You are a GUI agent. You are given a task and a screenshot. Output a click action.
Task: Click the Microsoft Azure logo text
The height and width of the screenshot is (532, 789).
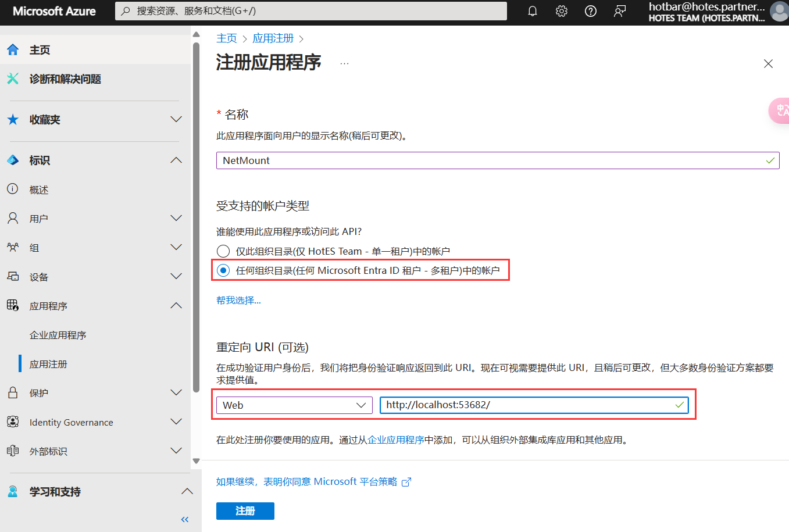coord(54,11)
